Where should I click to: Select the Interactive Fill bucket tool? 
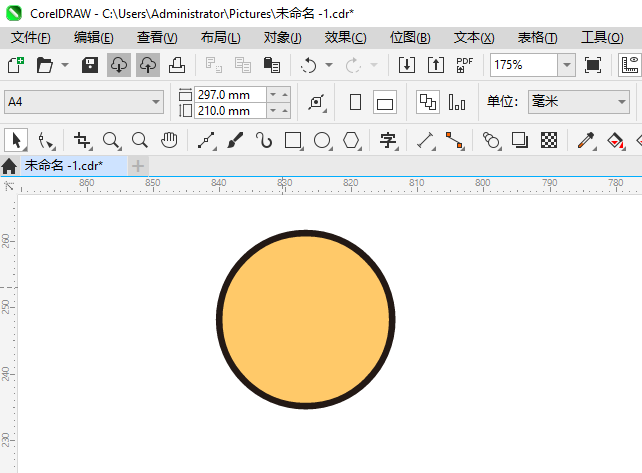[x=615, y=140]
